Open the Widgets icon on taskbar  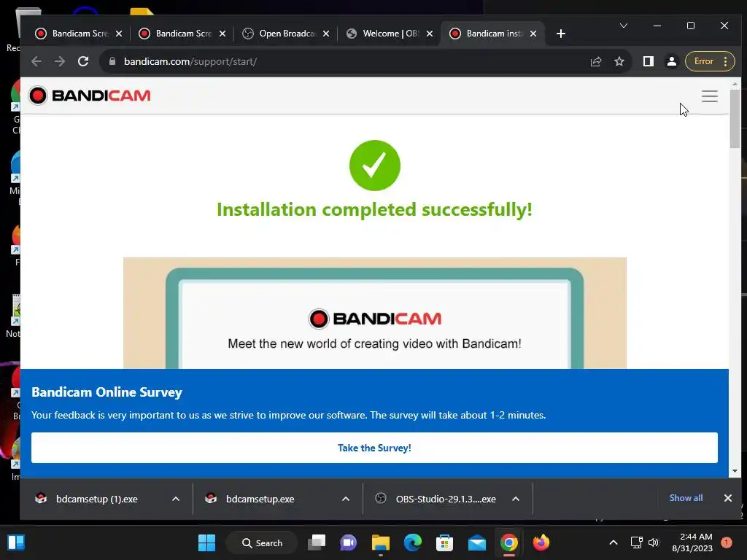(x=16, y=542)
